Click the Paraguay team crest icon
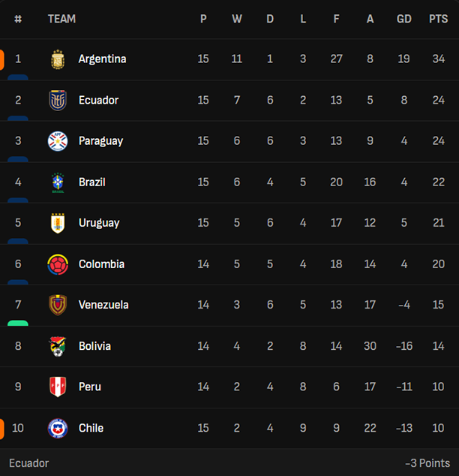459x476 pixels. tap(58, 141)
